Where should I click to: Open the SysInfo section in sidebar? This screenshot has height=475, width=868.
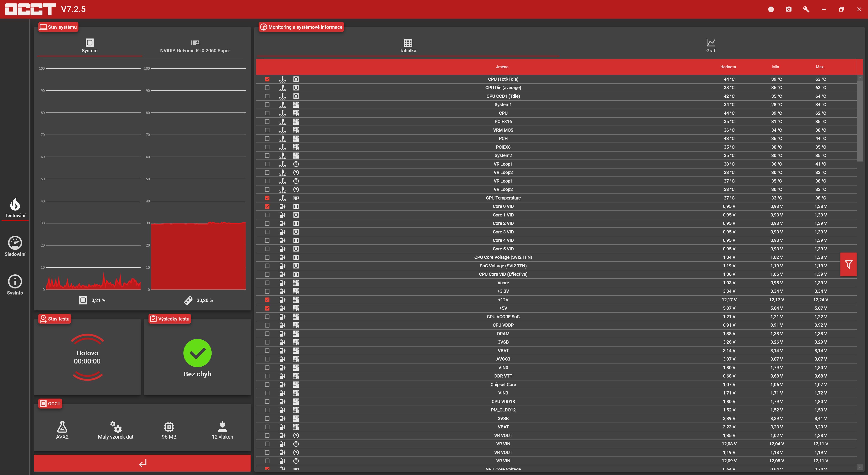15,285
